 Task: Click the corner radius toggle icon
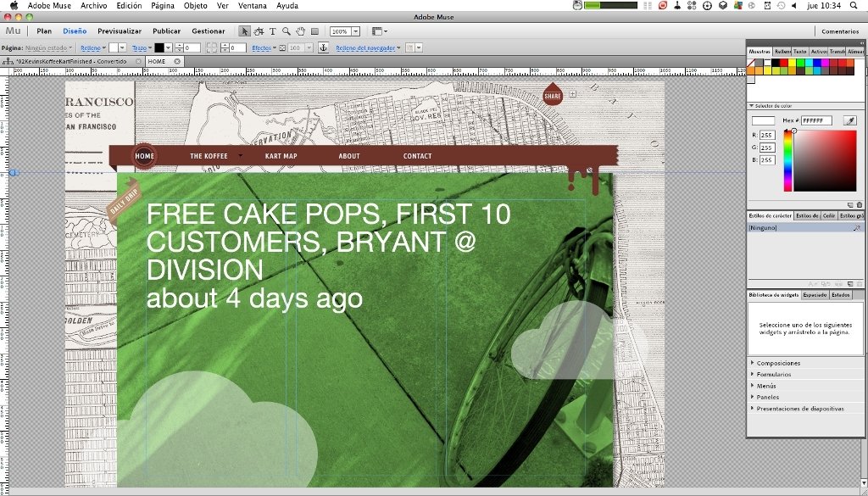click(x=211, y=48)
